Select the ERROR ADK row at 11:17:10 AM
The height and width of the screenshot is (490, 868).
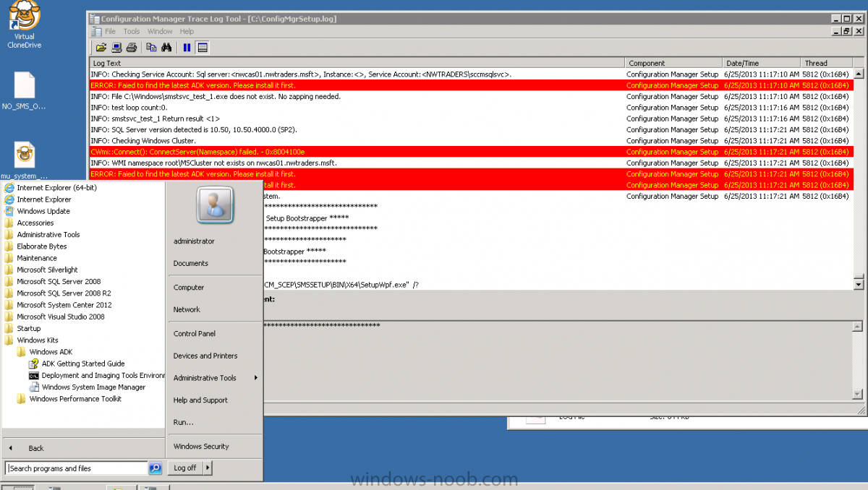point(471,85)
